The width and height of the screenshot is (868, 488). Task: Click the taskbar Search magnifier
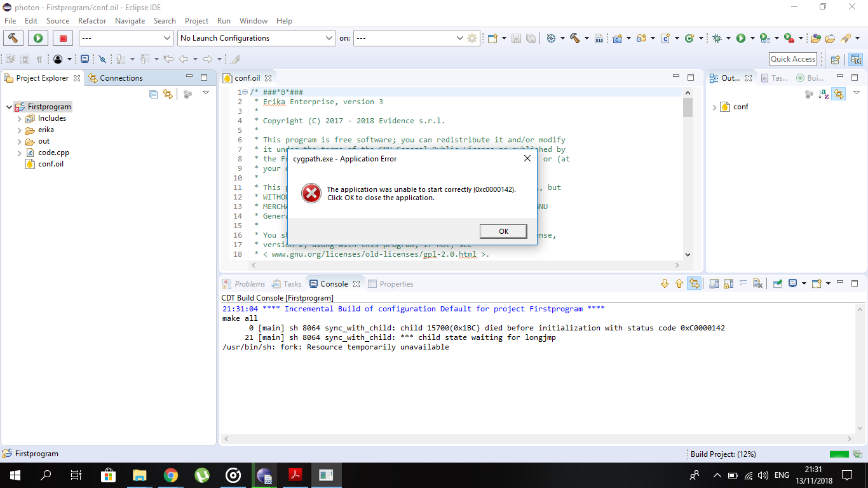click(x=46, y=475)
